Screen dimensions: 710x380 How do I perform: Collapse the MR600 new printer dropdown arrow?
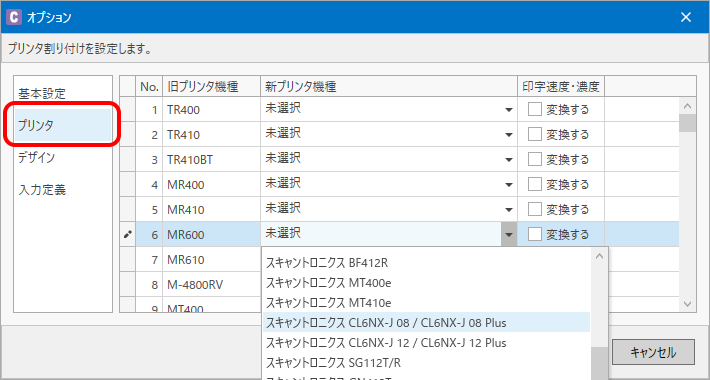pyautogui.click(x=509, y=235)
